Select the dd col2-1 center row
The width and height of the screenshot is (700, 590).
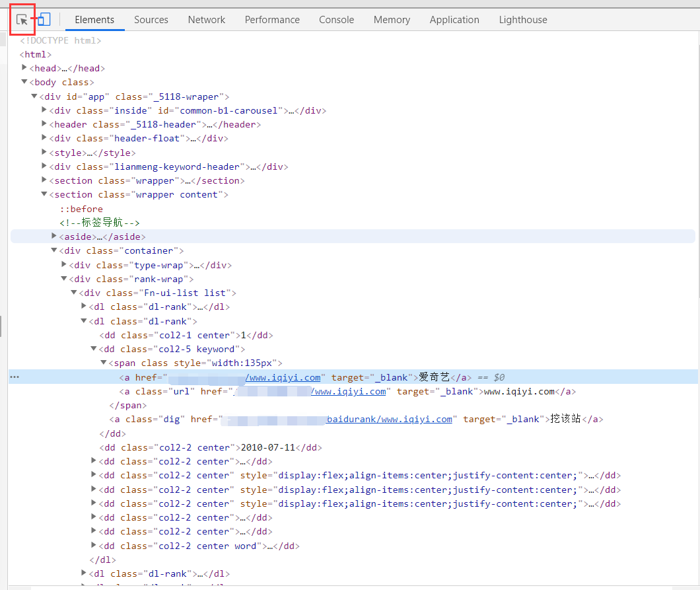pos(186,336)
